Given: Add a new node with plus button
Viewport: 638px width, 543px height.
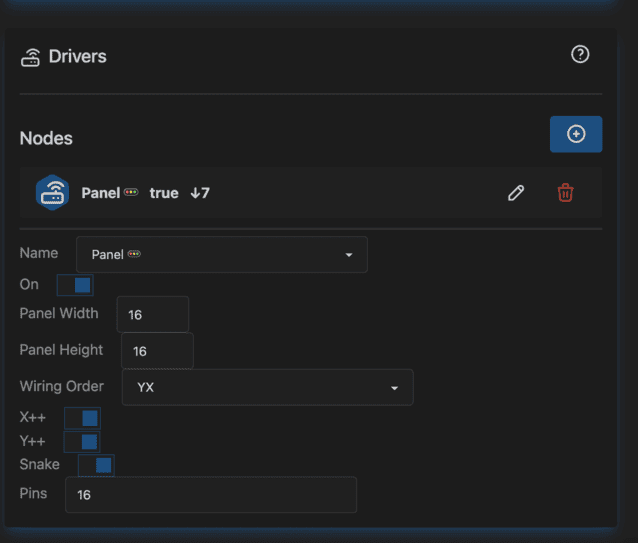Looking at the screenshot, I should point(576,134).
